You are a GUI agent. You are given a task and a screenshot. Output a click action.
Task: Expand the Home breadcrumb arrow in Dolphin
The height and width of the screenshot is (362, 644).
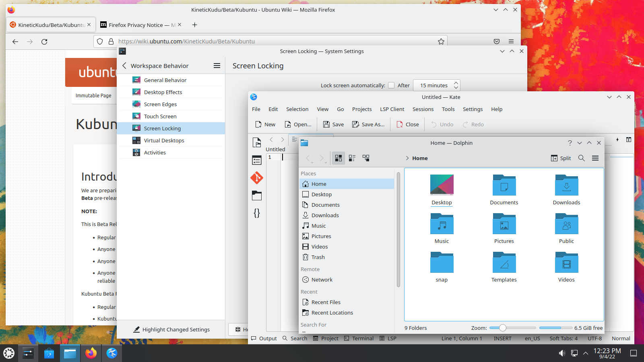(407, 158)
